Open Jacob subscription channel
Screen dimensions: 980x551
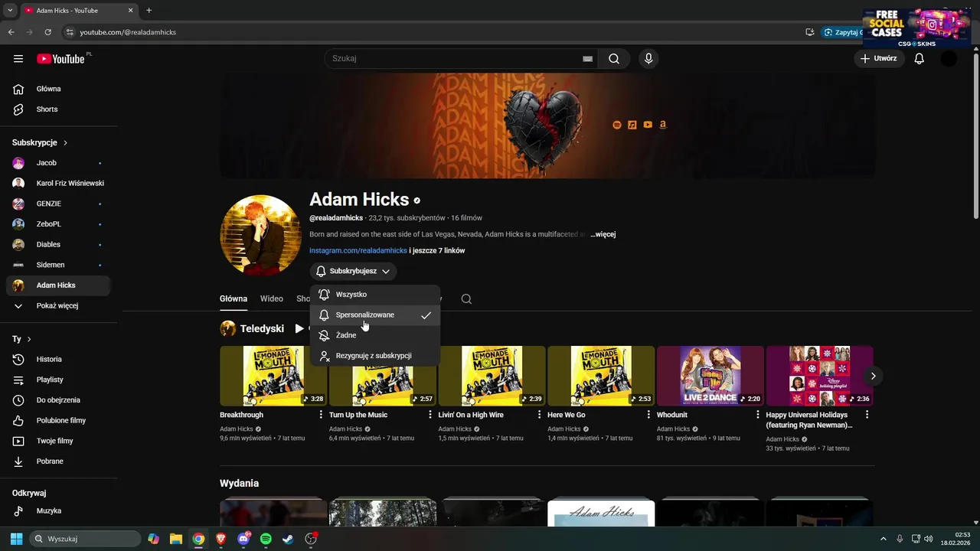(58, 163)
